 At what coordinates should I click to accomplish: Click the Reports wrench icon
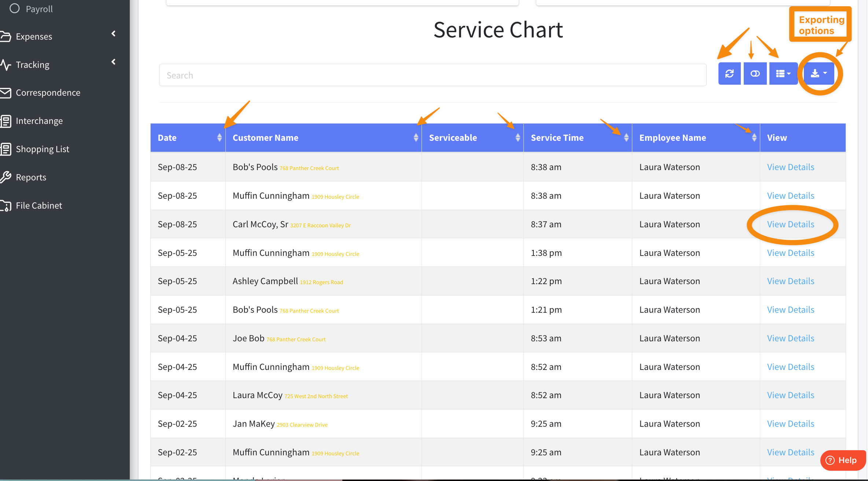pyautogui.click(x=6, y=177)
